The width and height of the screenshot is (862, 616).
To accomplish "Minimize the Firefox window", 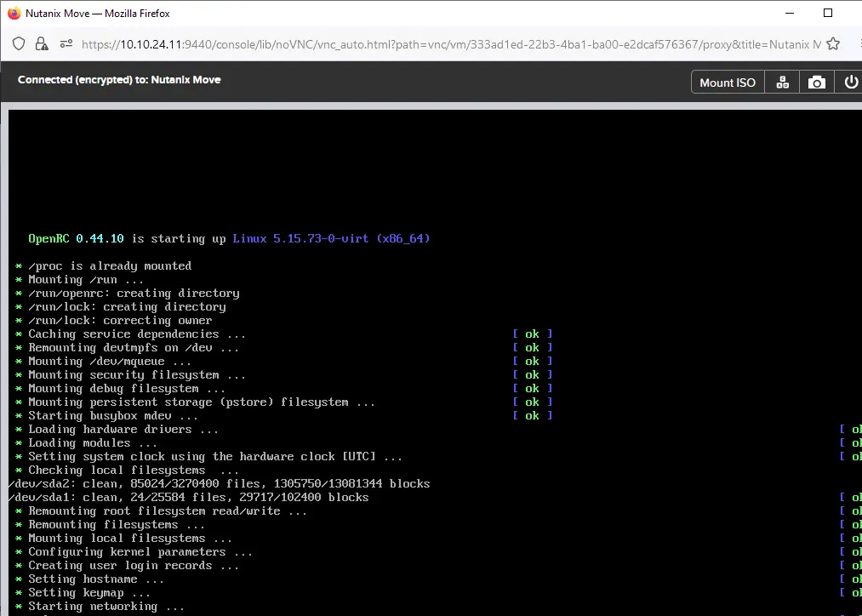I will [790, 14].
